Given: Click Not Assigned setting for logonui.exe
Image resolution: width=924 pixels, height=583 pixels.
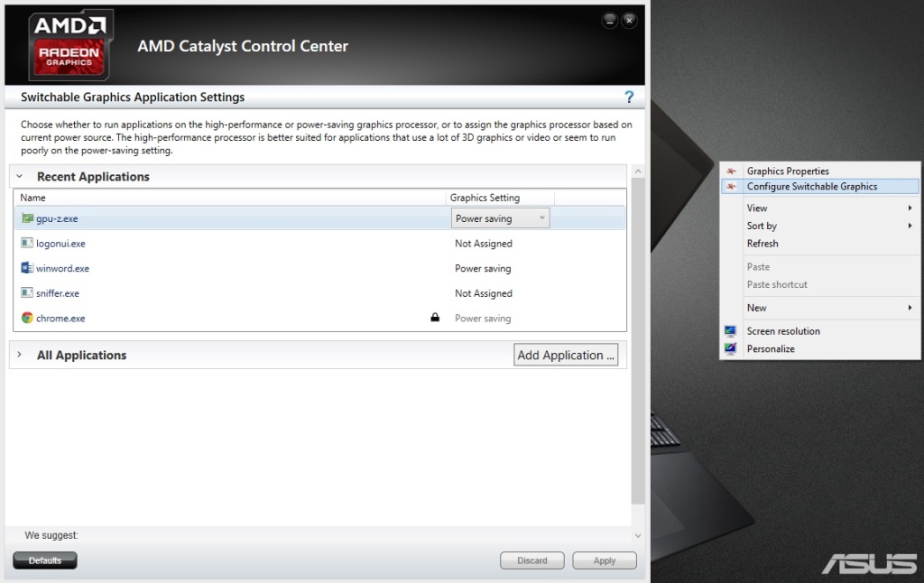Looking at the screenshot, I should tap(484, 244).
